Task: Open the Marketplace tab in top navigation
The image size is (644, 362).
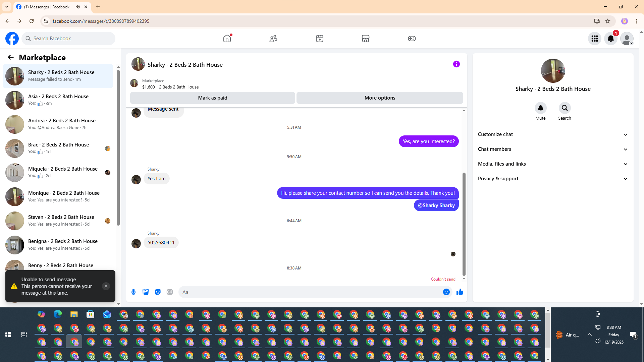Action: [x=365, y=39]
